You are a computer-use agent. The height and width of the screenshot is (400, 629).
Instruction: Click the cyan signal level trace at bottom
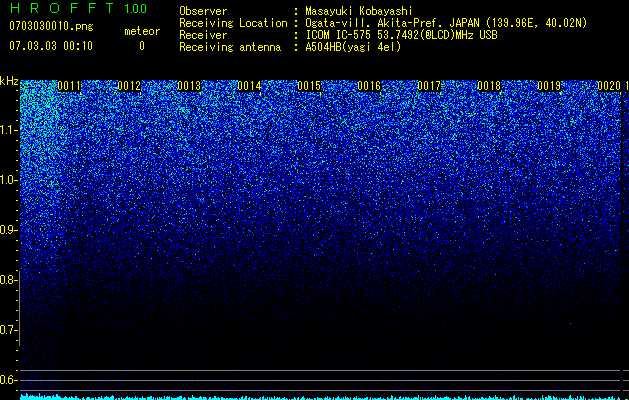click(321, 397)
